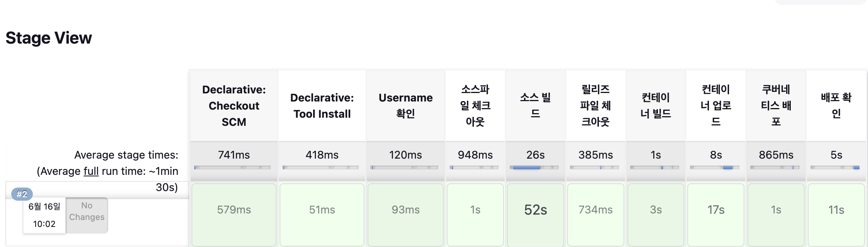Select the 배포 확인 stage cell showing 11s
Image resolution: width=868 pixels, height=247 pixels.
pos(836,210)
